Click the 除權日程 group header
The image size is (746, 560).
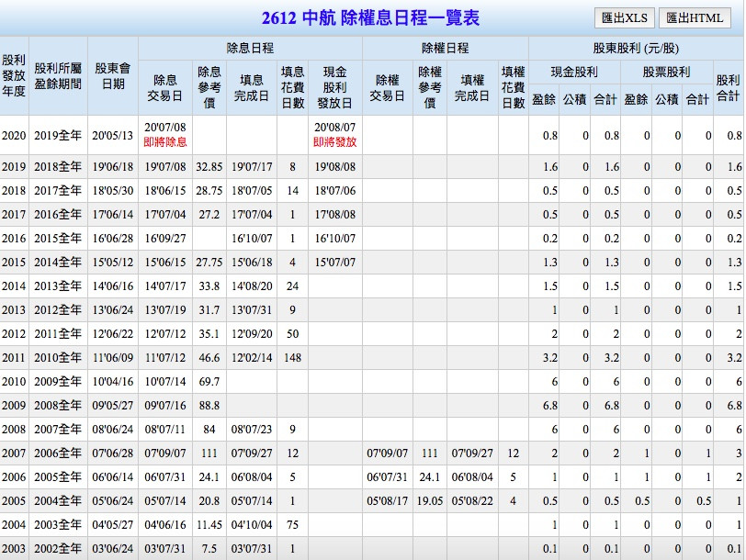[445, 48]
